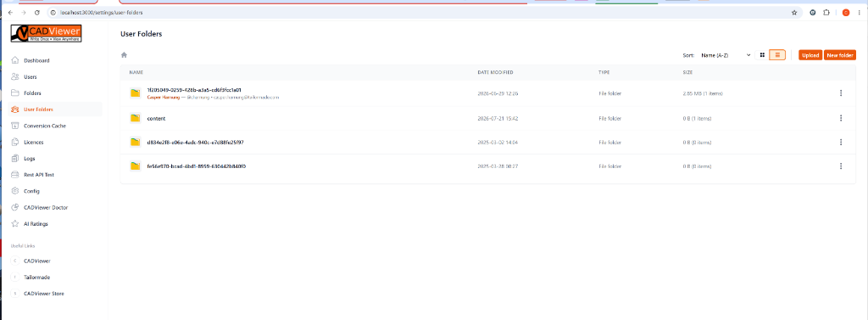Image resolution: width=868 pixels, height=320 pixels.
Task: Click the home breadcrumb icon
Action: point(124,55)
